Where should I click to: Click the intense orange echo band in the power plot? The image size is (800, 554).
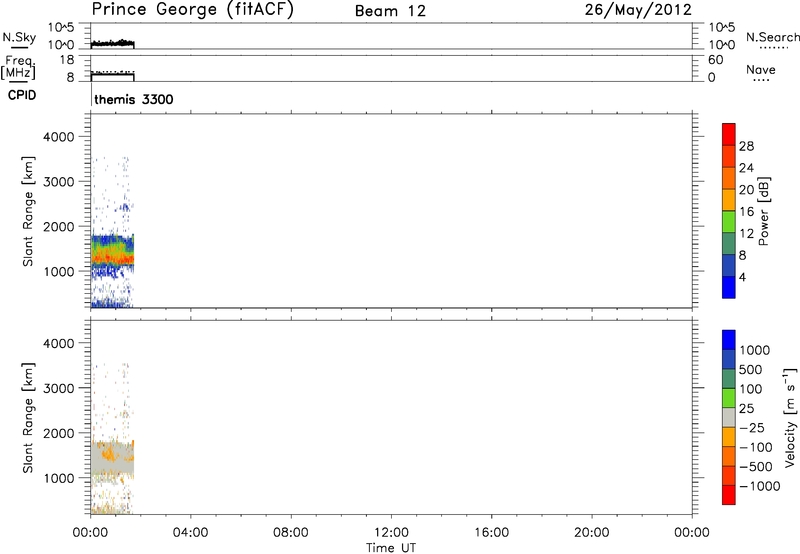click(x=112, y=257)
